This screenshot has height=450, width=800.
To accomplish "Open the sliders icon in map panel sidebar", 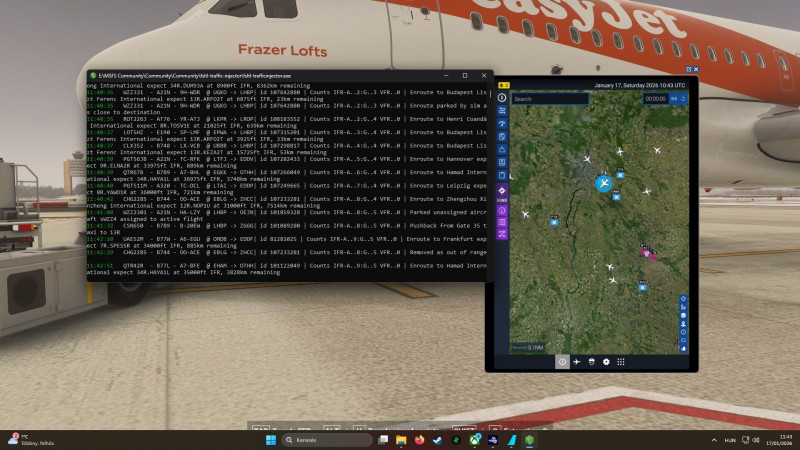I will [502, 111].
